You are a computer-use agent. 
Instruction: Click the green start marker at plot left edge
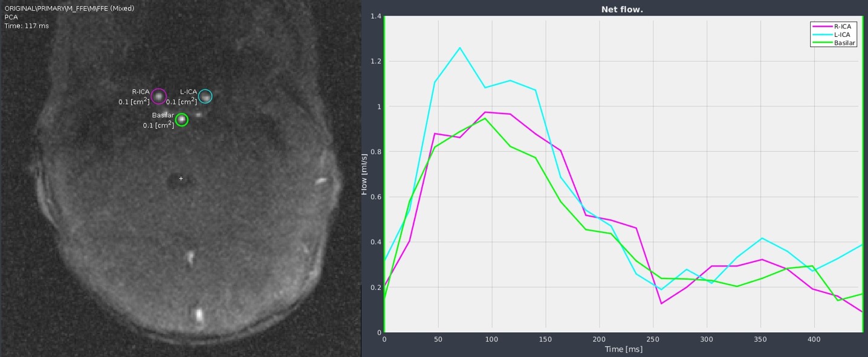384,174
